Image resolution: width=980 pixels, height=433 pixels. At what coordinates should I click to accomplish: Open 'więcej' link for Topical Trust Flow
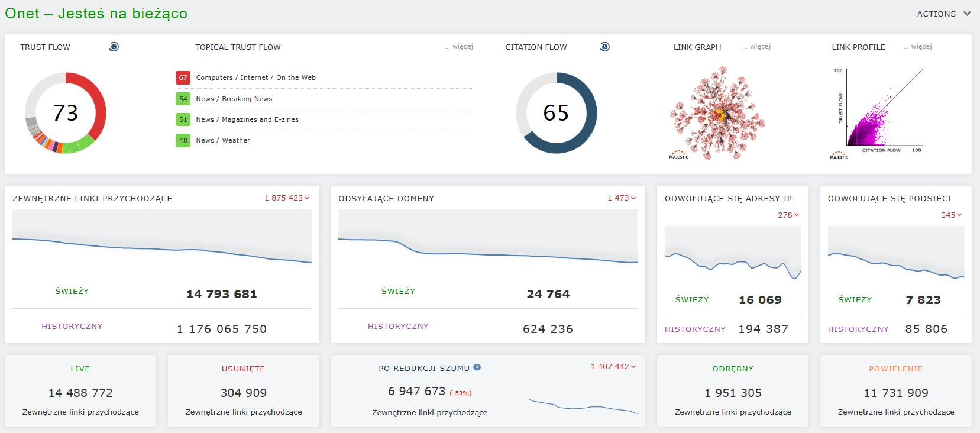pos(459,47)
